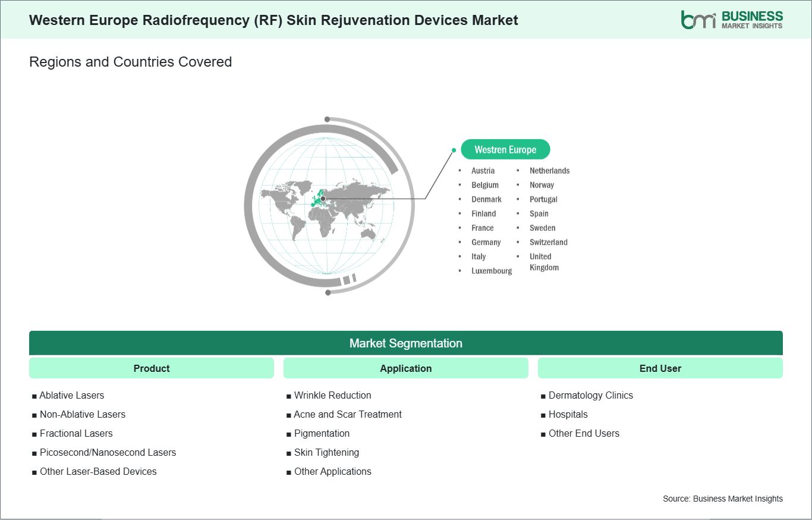
Task: Click the 'Norway' country entry
Action: (x=542, y=185)
